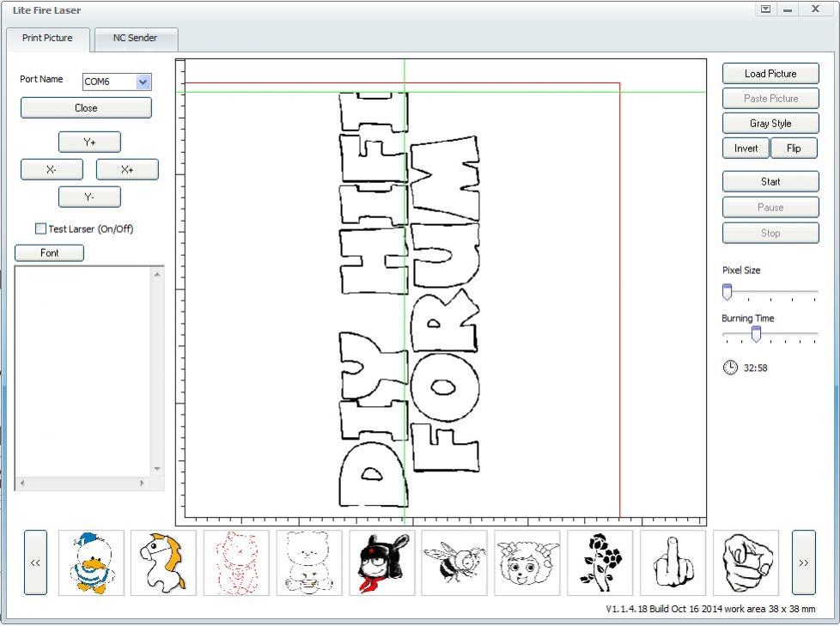This screenshot has width=840, height=626.
Task: Click the clock icon beside 32:58
Action: point(730,368)
